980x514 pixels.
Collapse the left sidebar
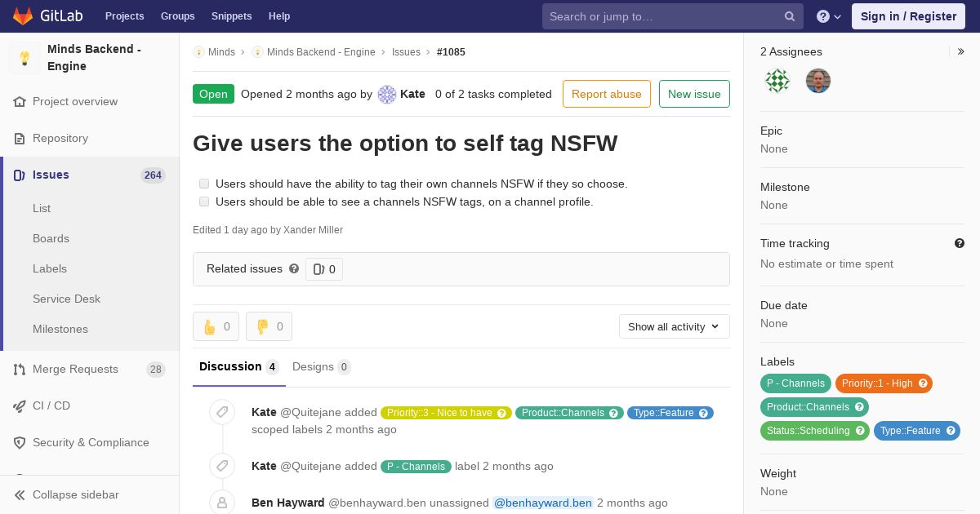coord(75,494)
